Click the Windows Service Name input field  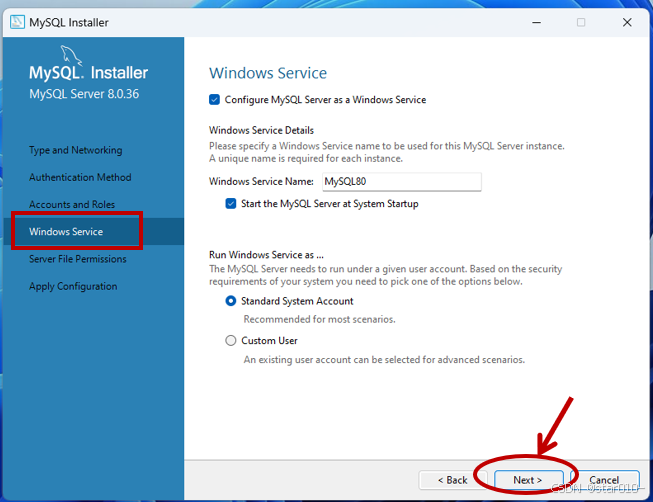point(401,182)
